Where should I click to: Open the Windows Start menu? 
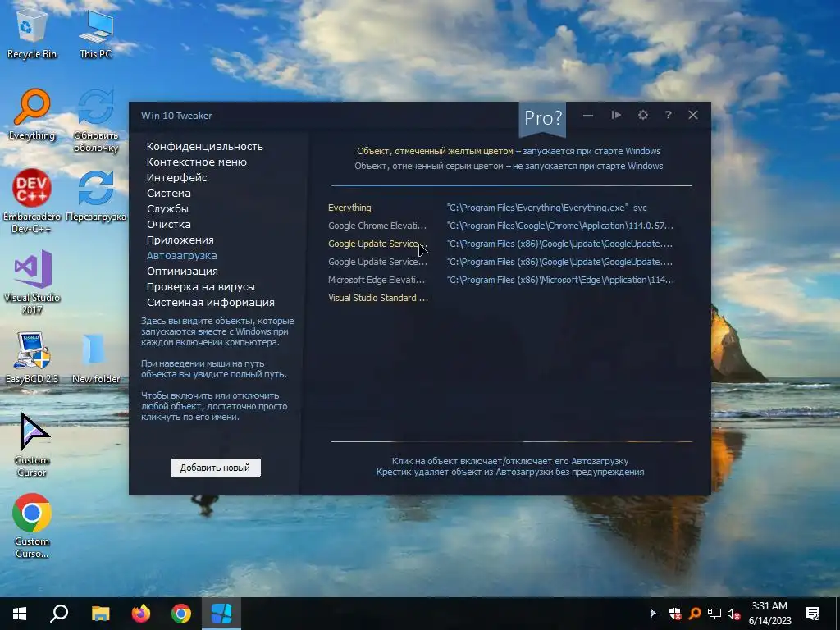click(x=20, y=614)
